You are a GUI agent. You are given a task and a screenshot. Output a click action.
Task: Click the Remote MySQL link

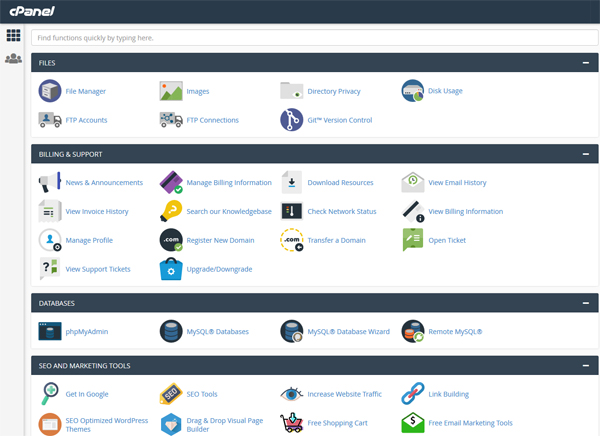455,331
